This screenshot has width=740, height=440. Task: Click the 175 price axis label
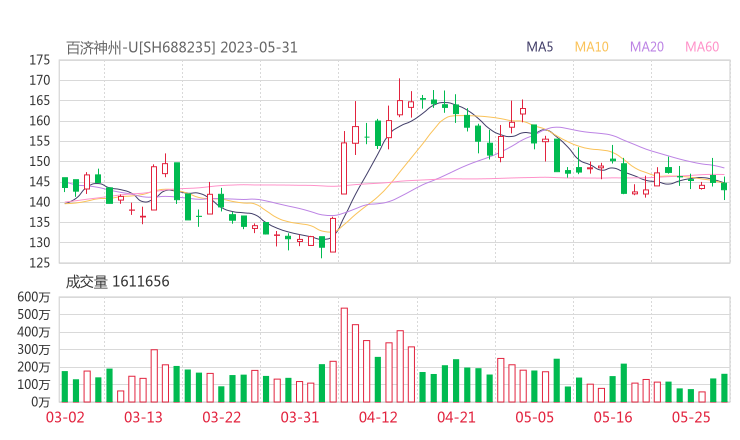[x=40, y=60]
